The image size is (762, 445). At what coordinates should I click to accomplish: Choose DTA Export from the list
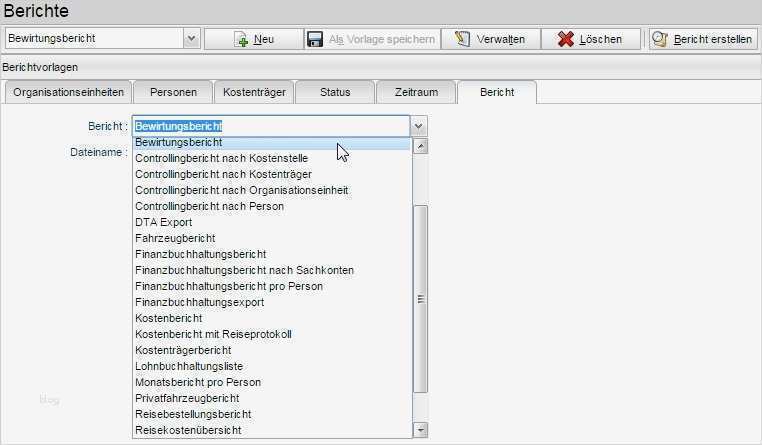click(x=272, y=222)
